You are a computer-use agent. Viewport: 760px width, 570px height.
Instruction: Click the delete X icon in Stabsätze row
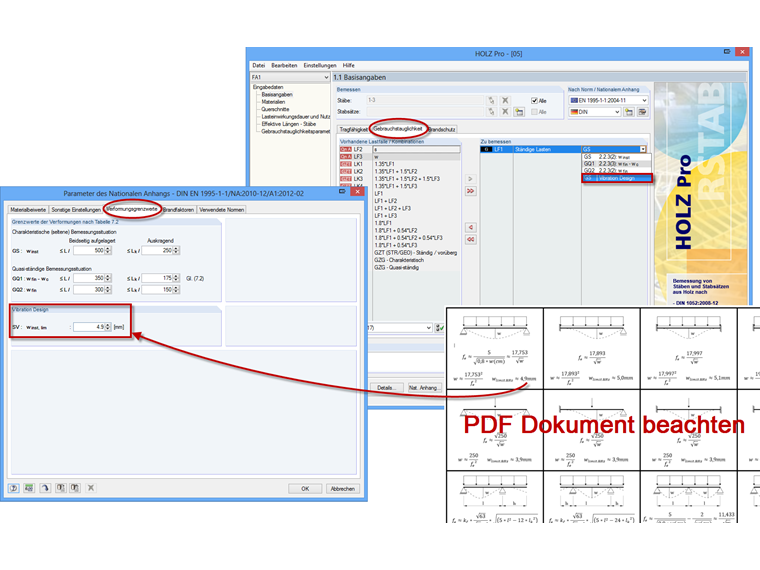pyautogui.click(x=505, y=111)
